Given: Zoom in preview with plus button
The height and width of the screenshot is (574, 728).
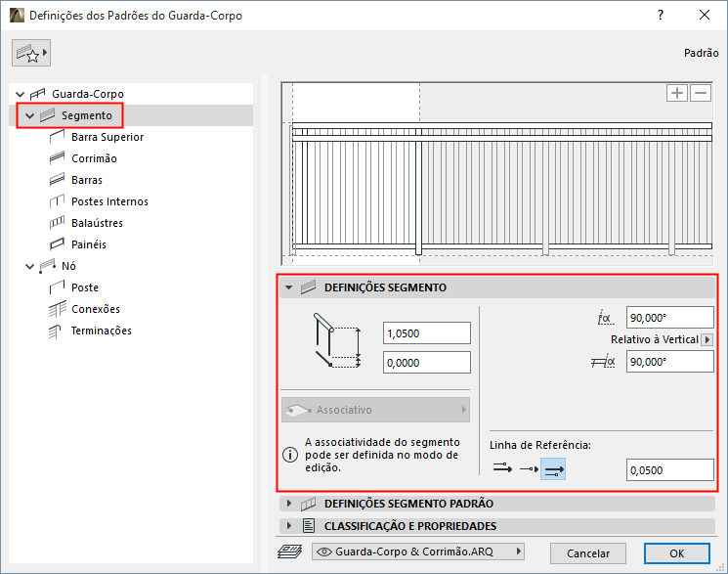Looking at the screenshot, I should [677, 93].
